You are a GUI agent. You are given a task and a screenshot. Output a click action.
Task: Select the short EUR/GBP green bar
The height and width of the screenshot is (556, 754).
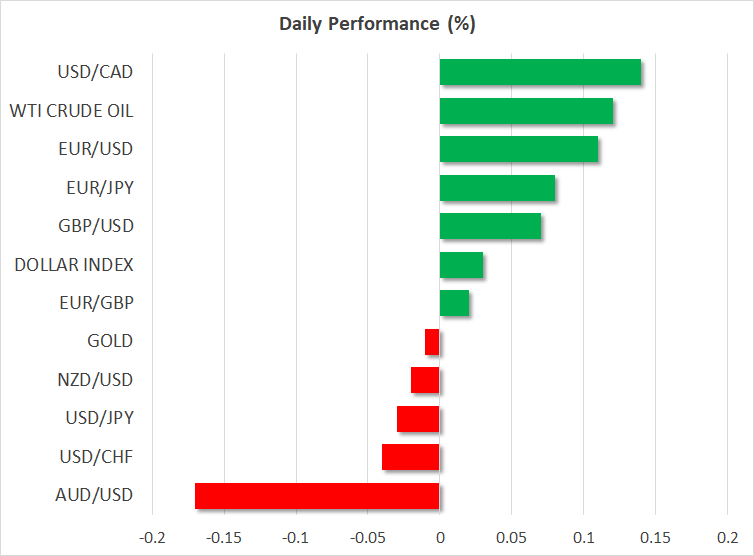454,303
